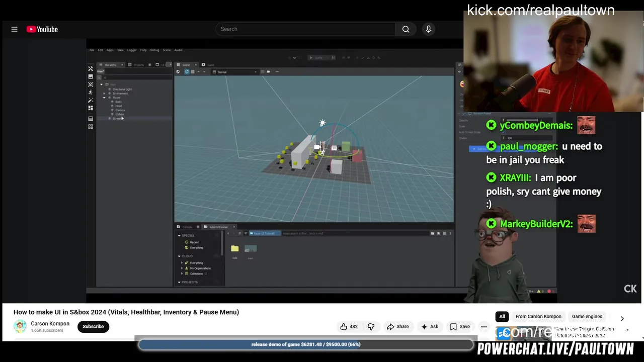Click the four-squares grid icon in sidebar
Screen dimensions: 644x362
[91, 127]
